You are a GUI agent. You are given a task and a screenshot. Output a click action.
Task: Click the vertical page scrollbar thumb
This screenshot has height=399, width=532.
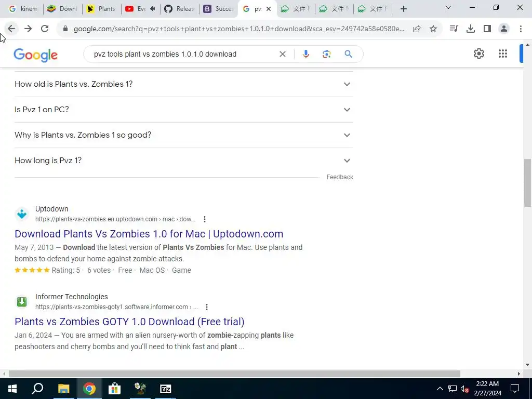tap(527, 182)
